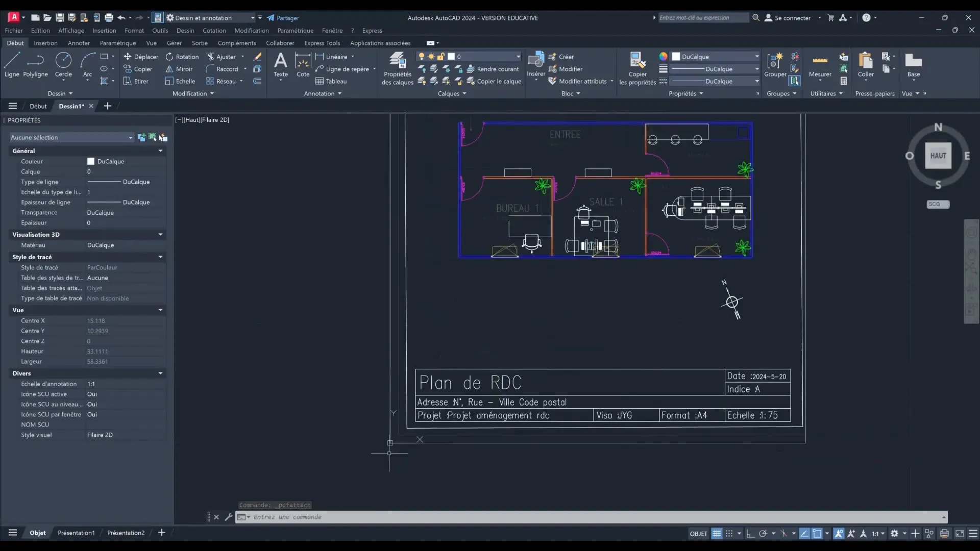
Task: Click Rendre courant layer button
Action: (x=493, y=69)
